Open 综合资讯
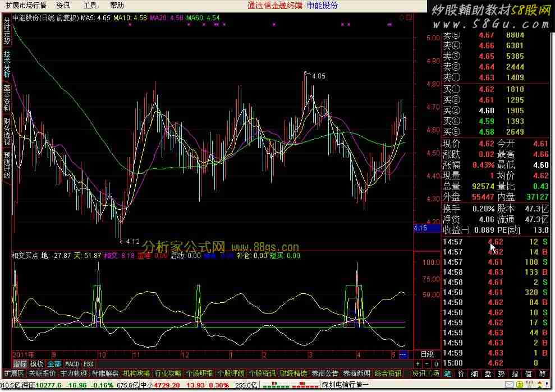The image size is (555, 392). tap(388, 373)
